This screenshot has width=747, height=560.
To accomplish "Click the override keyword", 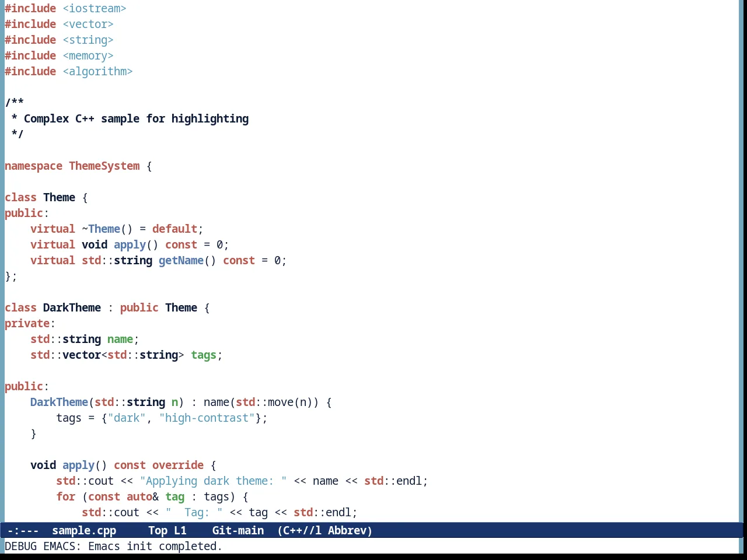I will click(178, 465).
